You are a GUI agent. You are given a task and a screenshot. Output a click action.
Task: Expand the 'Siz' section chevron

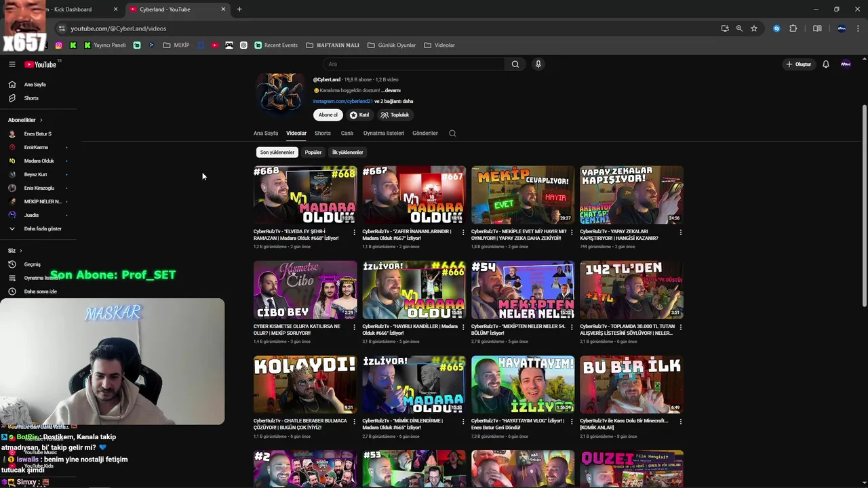tap(20, 251)
